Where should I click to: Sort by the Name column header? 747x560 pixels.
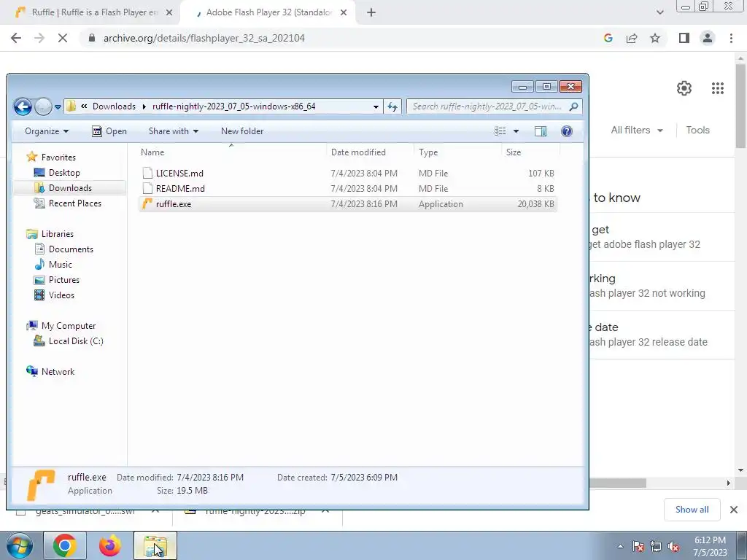click(x=152, y=152)
